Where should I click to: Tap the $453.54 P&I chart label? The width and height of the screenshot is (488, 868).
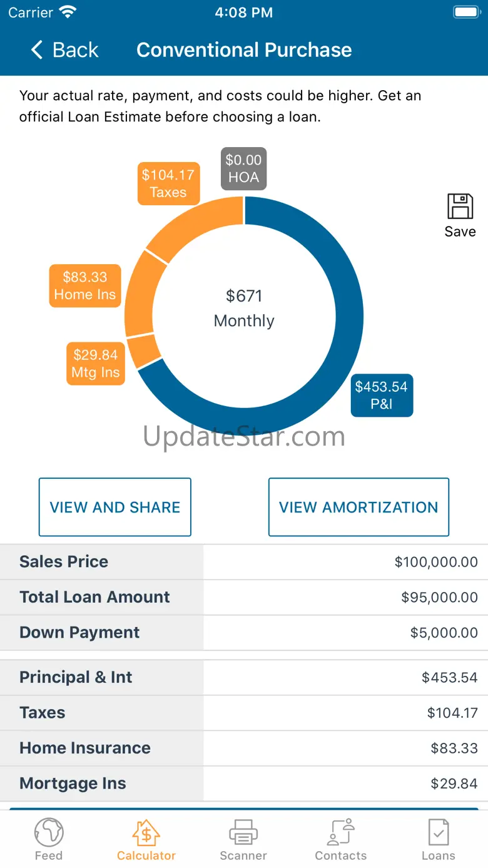[x=382, y=395]
